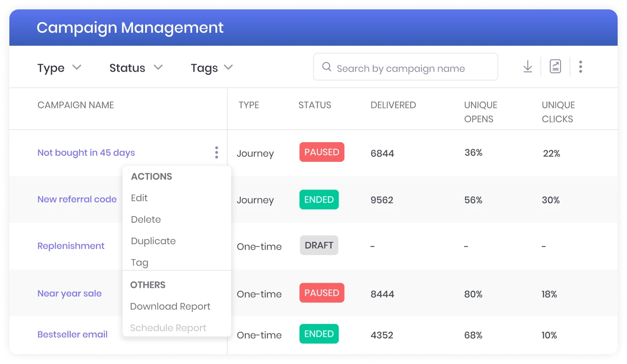Click ENDED badge on Bestseller email row
The image size is (627, 364).
319,334
